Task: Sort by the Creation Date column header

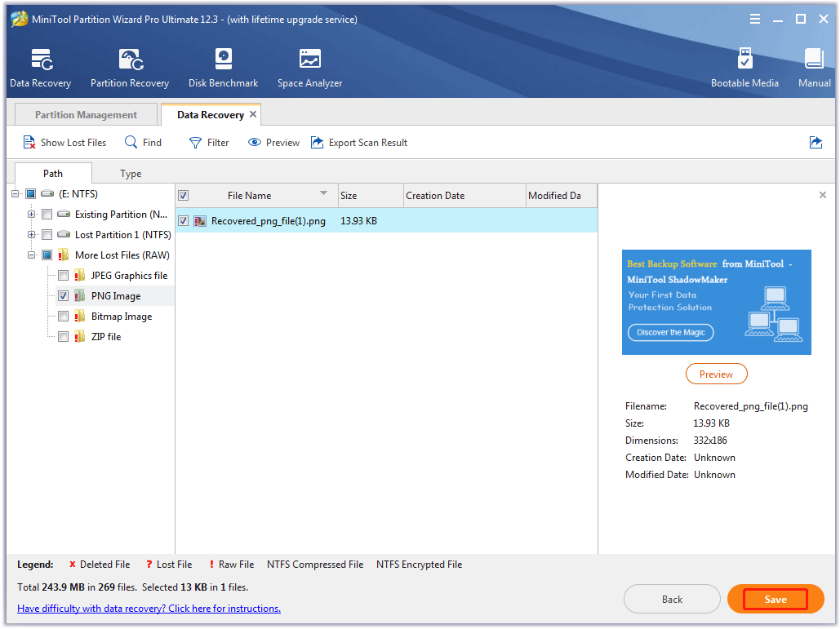Action: tap(464, 196)
